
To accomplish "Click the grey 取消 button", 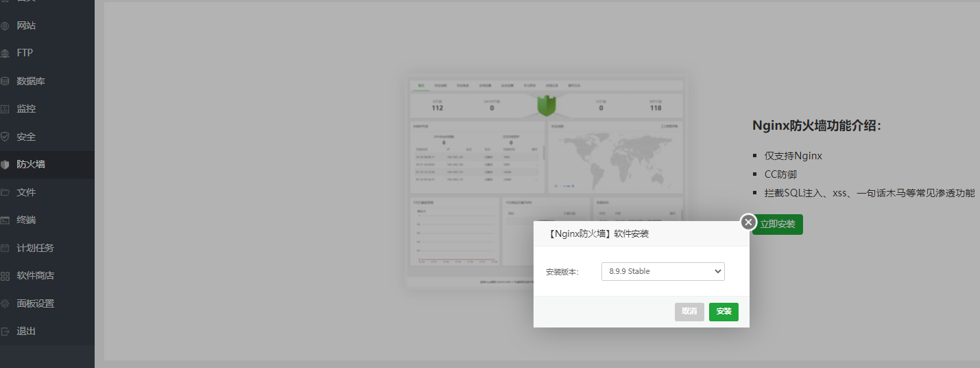I will point(689,312).
